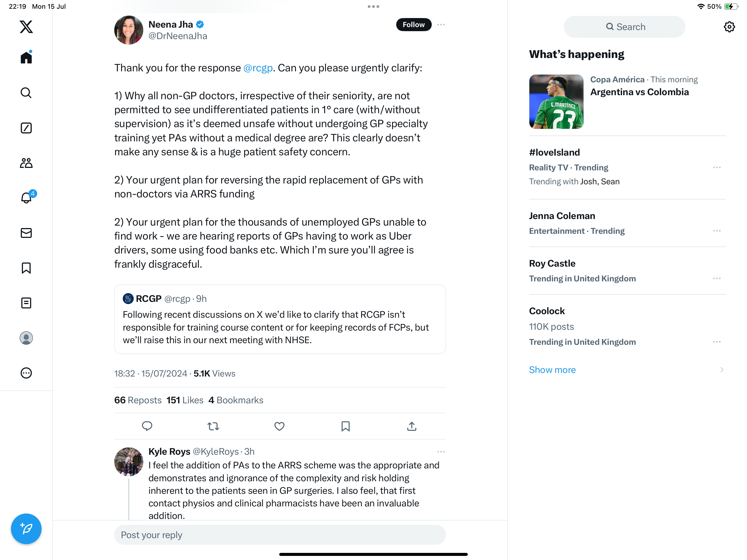Tap the Post your reply field
The width and height of the screenshot is (747, 560).
click(280, 535)
